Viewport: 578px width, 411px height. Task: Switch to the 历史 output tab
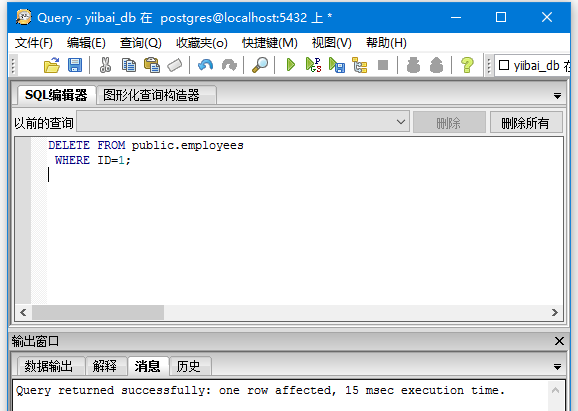(188, 366)
